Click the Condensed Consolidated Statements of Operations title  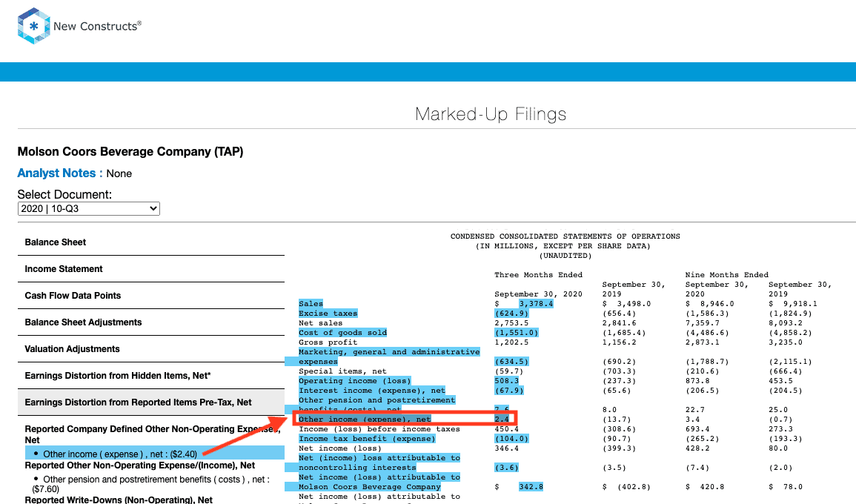coord(565,236)
